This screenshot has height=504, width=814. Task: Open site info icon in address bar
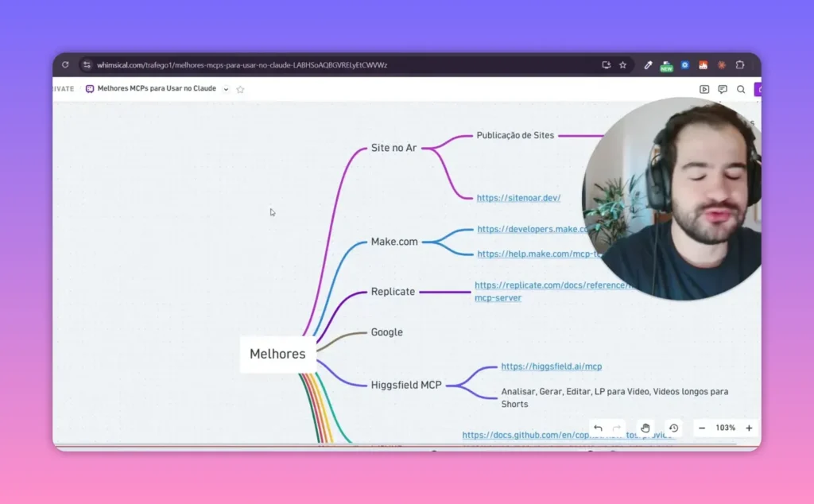tap(87, 65)
